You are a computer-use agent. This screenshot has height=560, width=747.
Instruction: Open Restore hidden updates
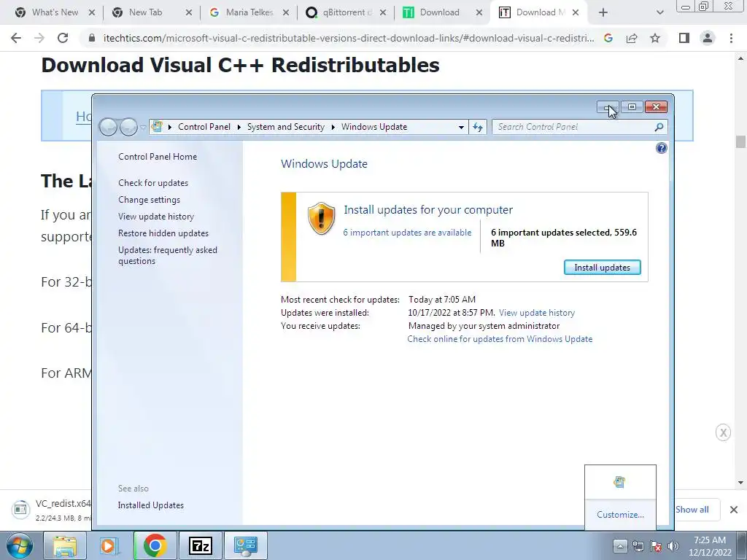[163, 233]
